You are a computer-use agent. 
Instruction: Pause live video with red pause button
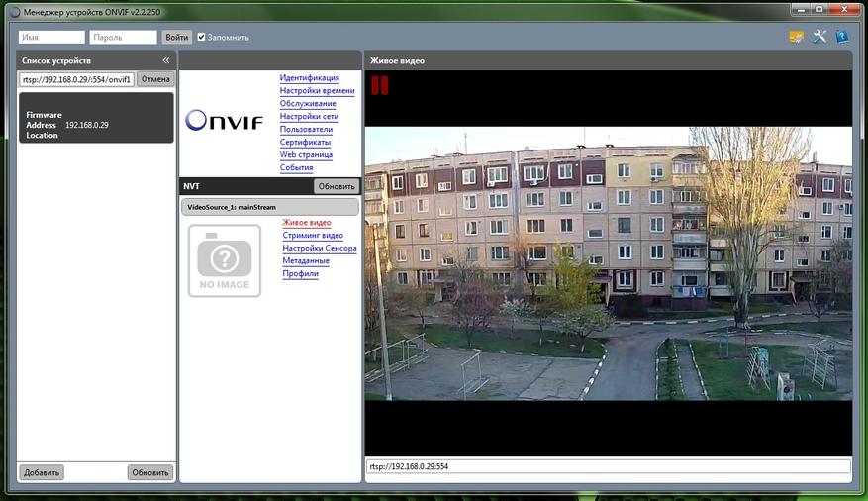tap(379, 85)
